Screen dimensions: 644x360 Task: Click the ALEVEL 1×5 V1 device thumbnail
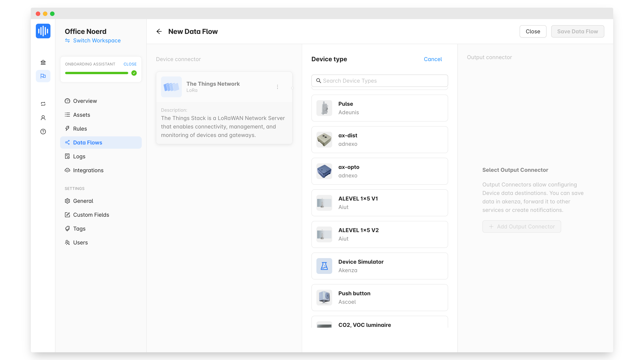pos(324,203)
